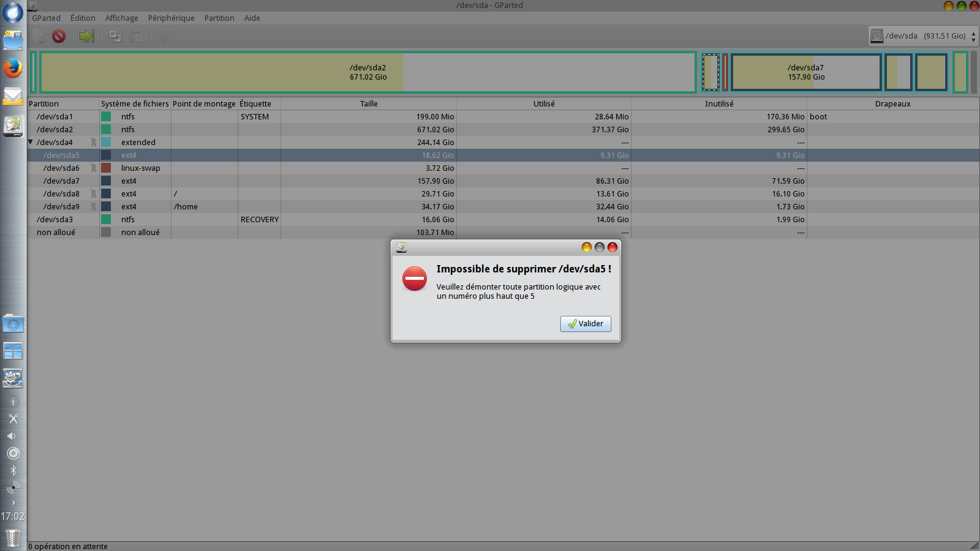Click the Inutilisé column header
The width and height of the screenshot is (980, 551).
coord(719,104)
